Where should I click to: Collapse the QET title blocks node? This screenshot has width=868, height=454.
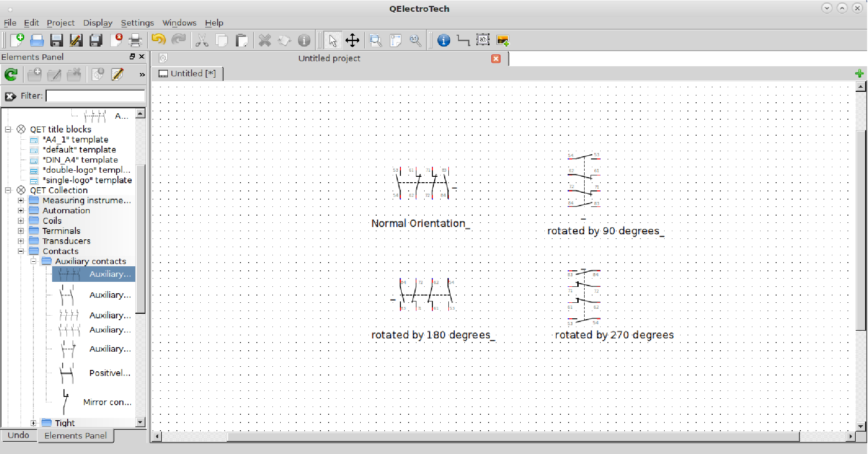click(8, 129)
